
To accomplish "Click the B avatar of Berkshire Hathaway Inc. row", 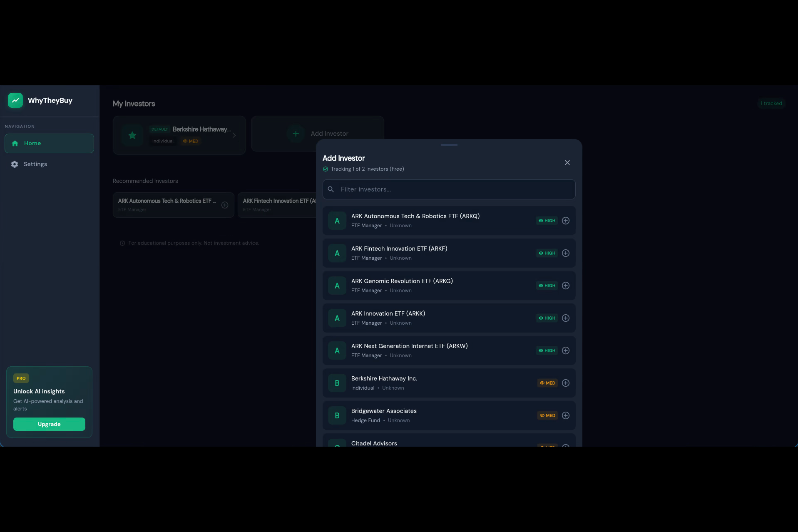I will 337,383.
